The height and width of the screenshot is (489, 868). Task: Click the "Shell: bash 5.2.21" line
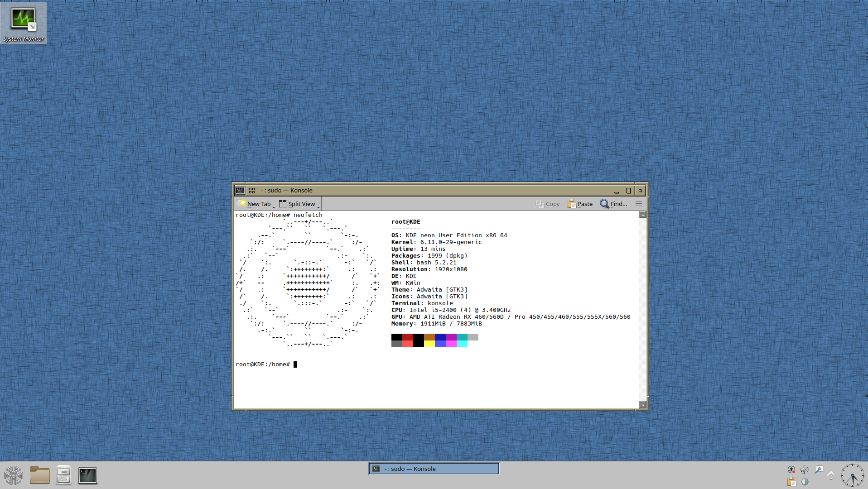424,263
